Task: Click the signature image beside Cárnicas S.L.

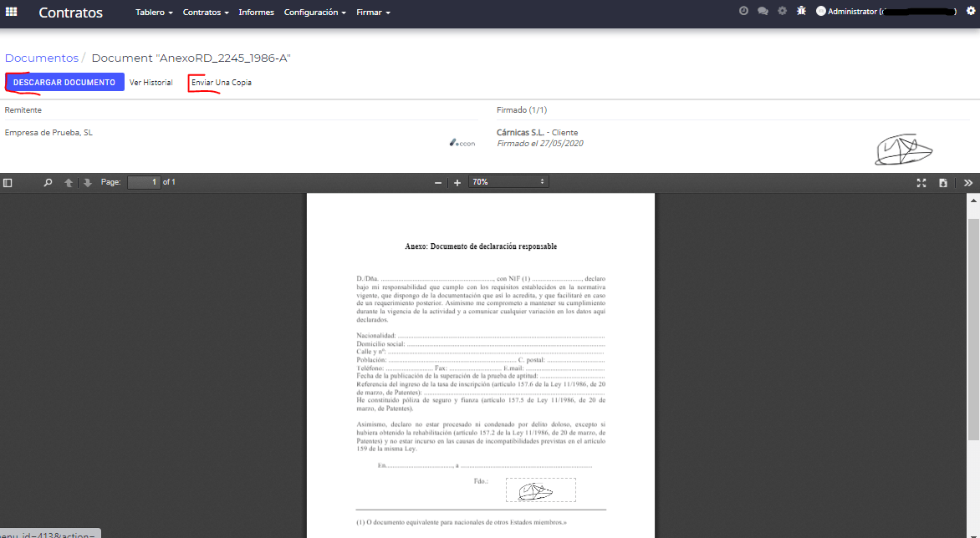Action: [904, 150]
